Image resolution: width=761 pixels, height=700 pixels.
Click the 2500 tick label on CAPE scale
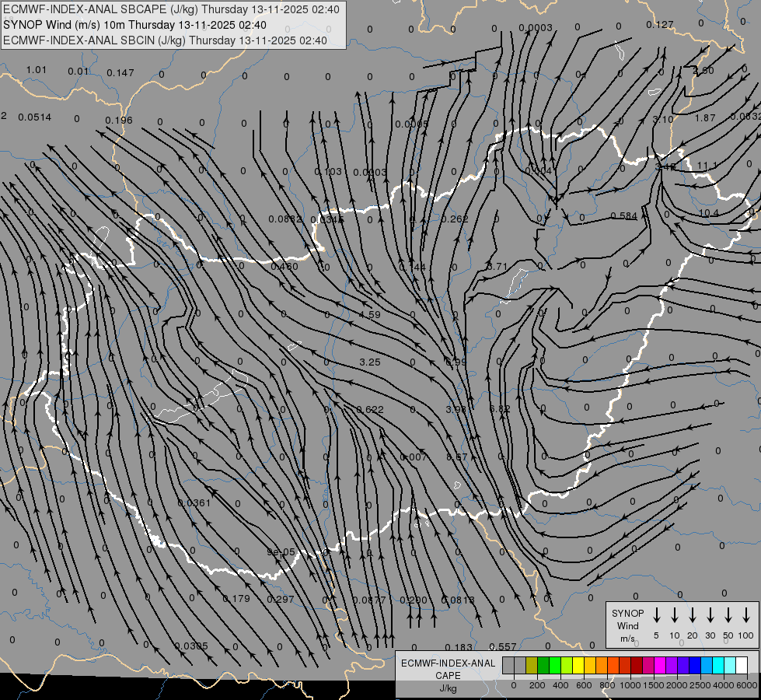pyautogui.click(x=700, y=685)
